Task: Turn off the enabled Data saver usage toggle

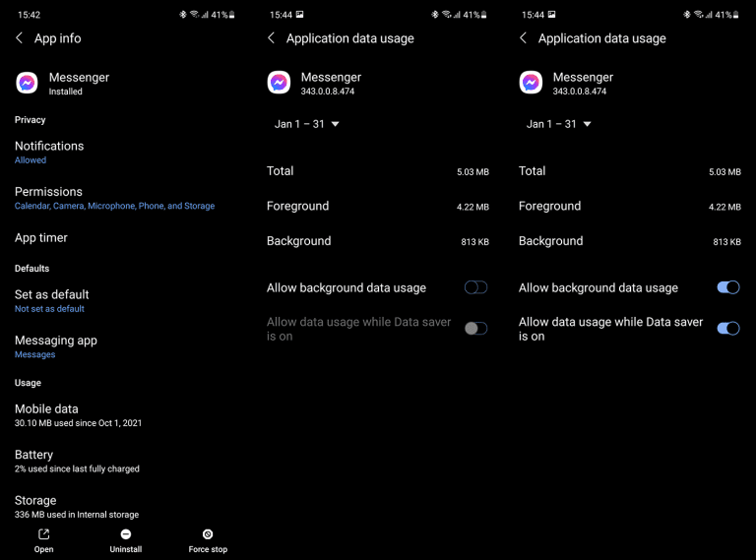Action: click(x=728, y=329)
